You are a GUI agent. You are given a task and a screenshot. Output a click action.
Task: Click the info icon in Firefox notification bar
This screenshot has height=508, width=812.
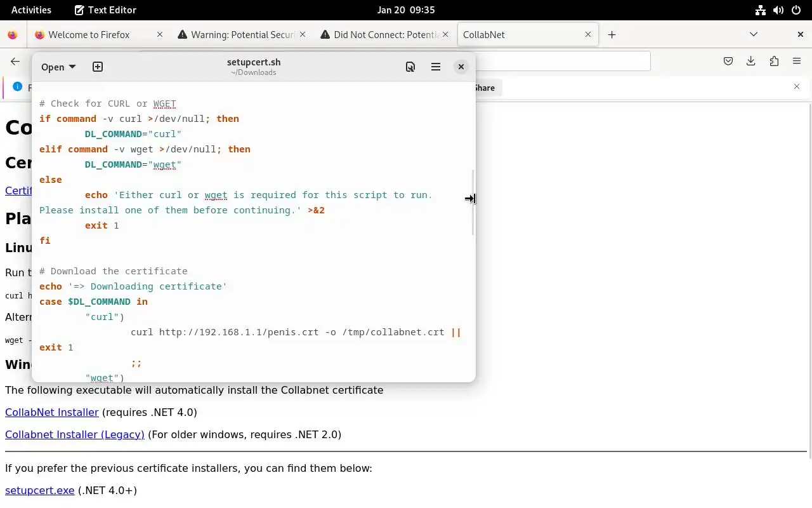(x=17, y=86)
